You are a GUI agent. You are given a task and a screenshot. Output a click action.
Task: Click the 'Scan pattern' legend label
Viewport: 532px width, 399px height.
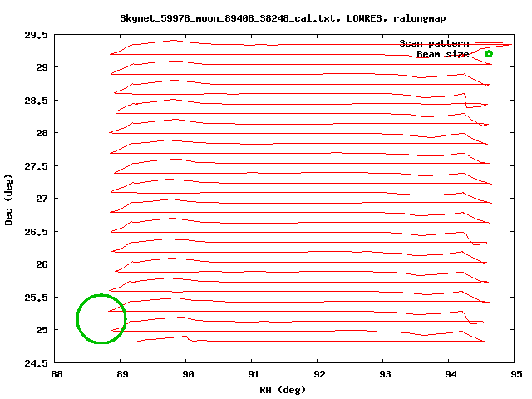[x=434, y=43]
